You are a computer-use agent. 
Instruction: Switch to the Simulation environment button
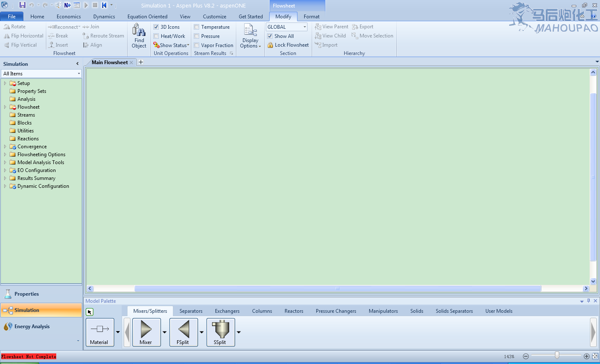pyautogui.click(x=41, y=310)
